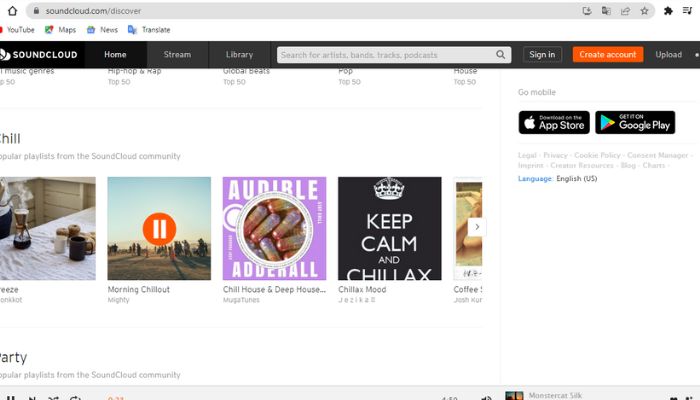
Task: Open Translate bookmark
Action: point(149,30)
